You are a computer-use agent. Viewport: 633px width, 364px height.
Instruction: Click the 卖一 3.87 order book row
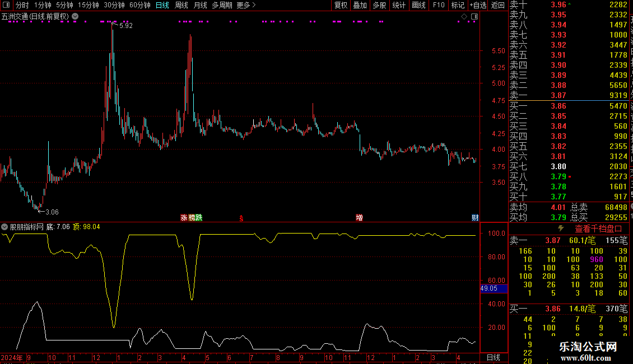(x=569, y=95)
